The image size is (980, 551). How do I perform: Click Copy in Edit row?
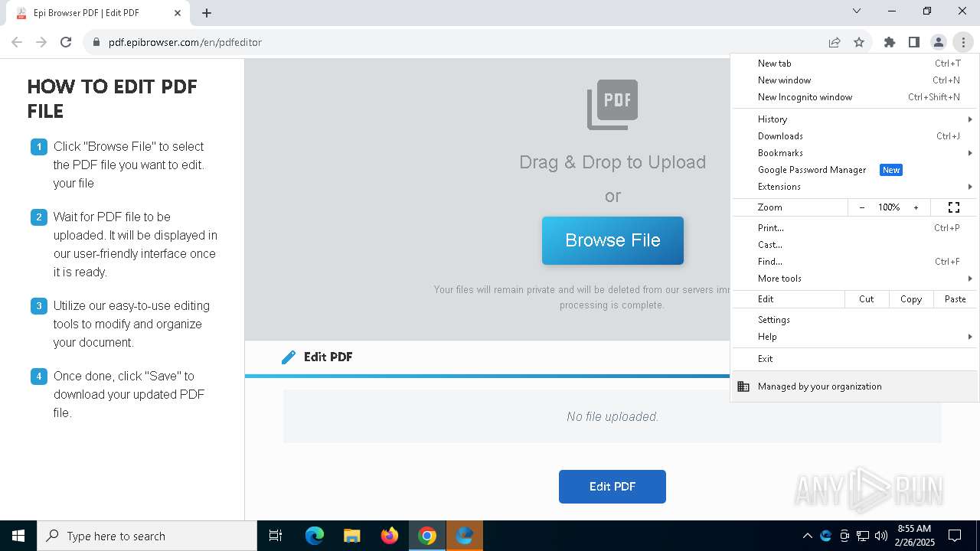tap(911, 299)
